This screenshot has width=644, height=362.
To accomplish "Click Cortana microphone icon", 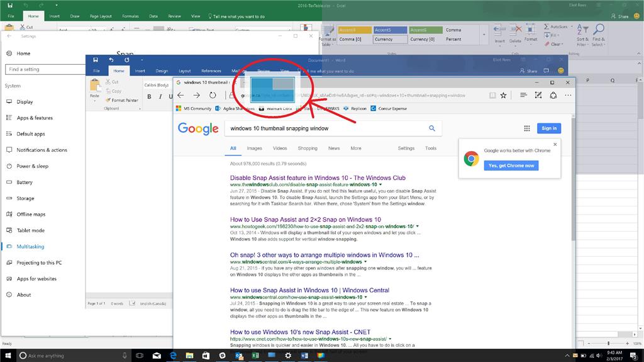I will (x=125, y=356).
